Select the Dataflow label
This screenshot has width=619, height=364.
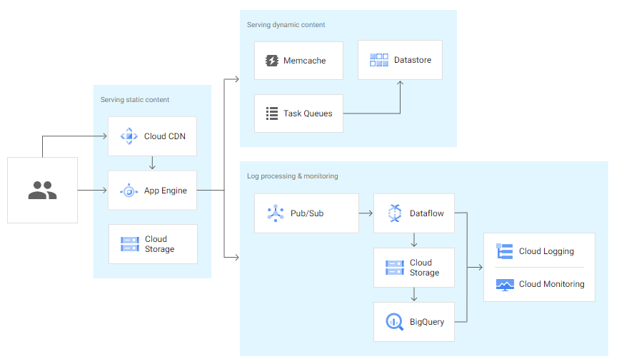click(427, 213)
